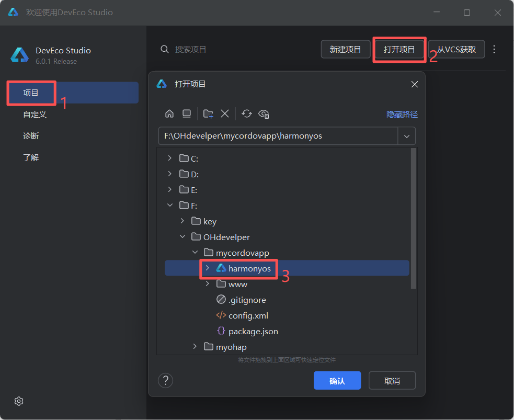The height and width of the screenshot is (420, 514).
Task: Toggle show hidden files eye icon
Action: (264, 114)
